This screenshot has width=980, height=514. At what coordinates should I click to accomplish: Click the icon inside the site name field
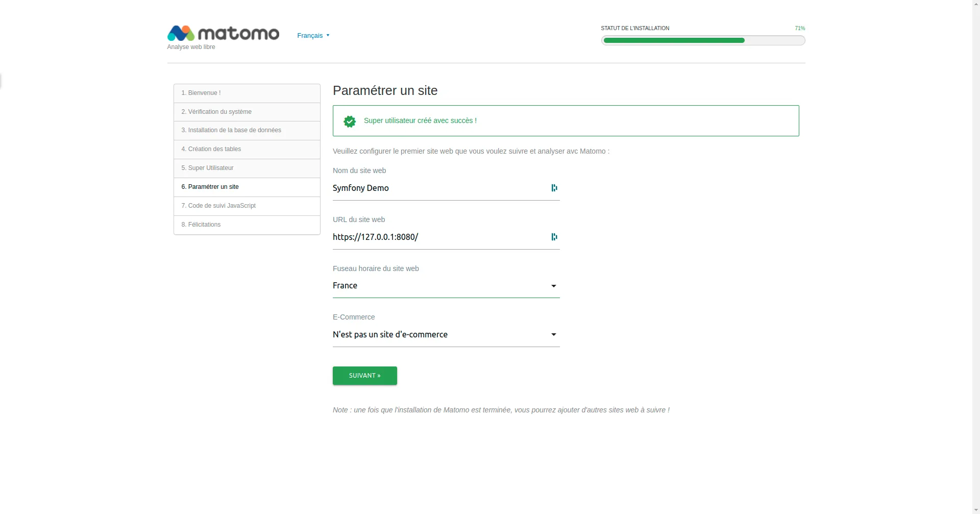pyautogui.click(x=554, y=188)
